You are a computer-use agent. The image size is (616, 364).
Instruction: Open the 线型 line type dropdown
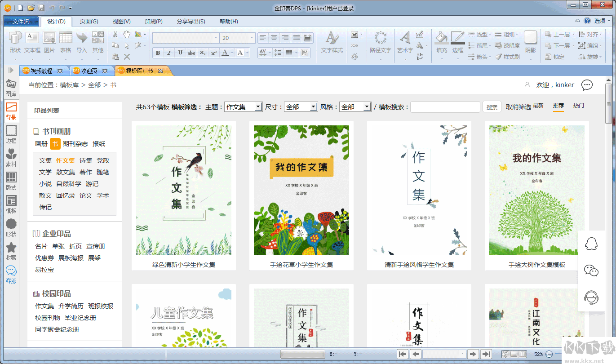pyautogui.click(x=480, y=34)
